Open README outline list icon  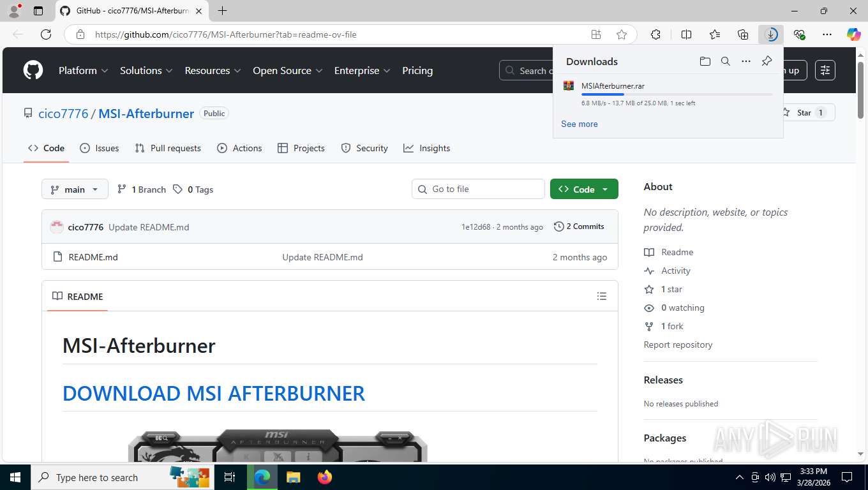pos(601,296)
